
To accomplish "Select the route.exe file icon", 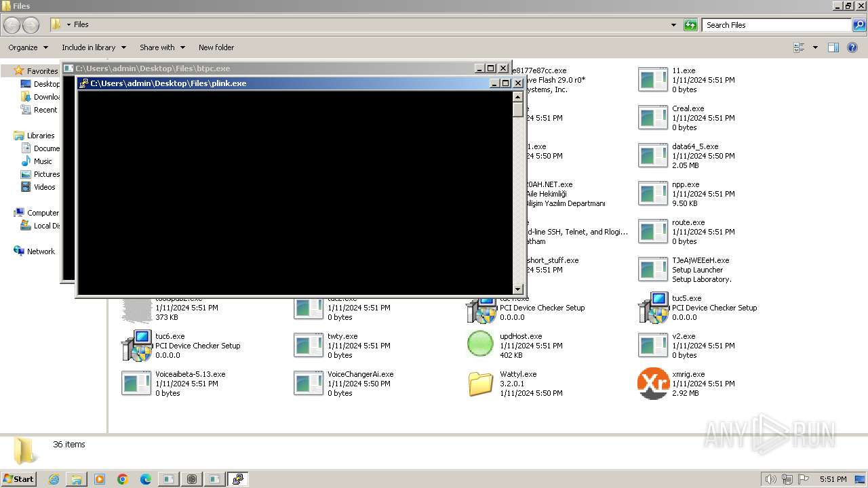I will tap(653, 232).
